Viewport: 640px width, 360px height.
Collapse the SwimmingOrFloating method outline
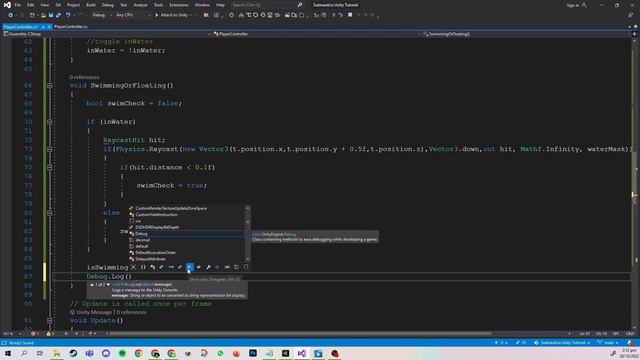point(49,86)
